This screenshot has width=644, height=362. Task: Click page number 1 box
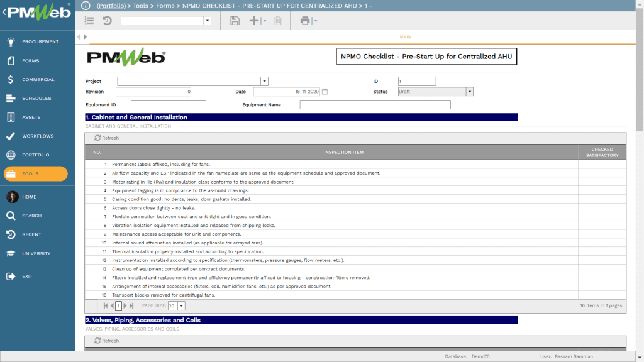point(118,306)
